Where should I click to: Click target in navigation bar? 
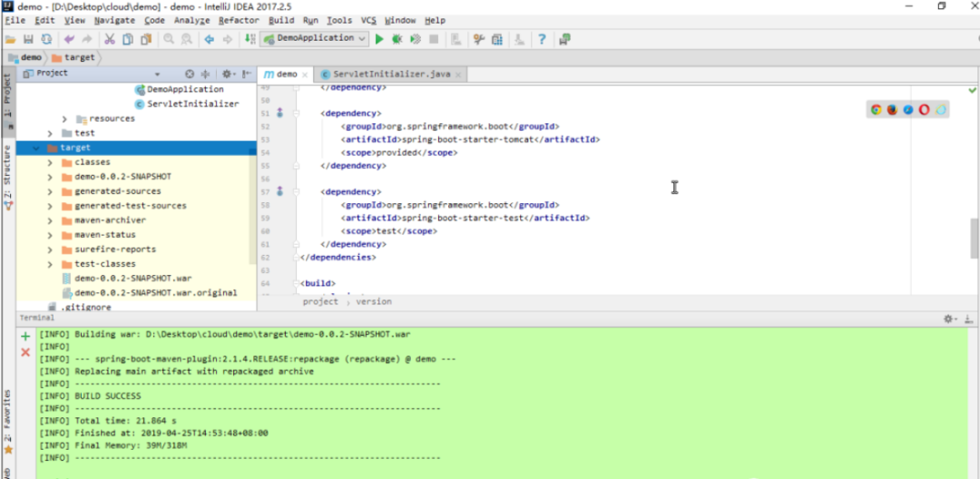click(x=73, y=57)
